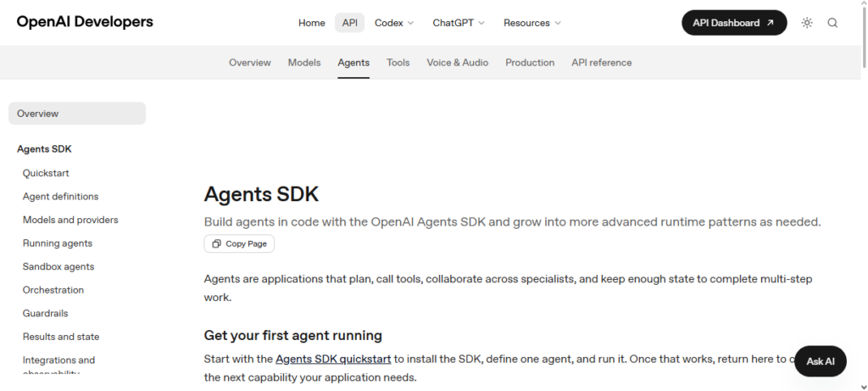The width and height of the screenshot is (868, 391).
Task: Open the API reference tab
Action: click(601, 63)
